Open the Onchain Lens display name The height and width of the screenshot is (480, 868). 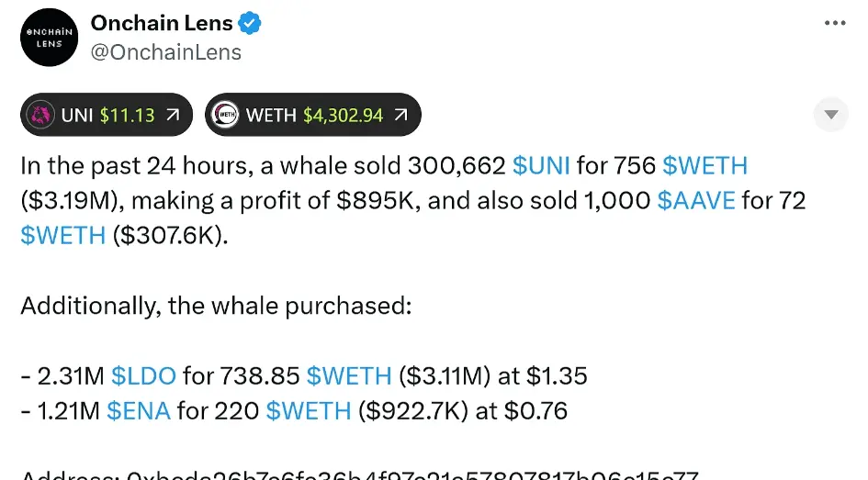click(162, 23)
